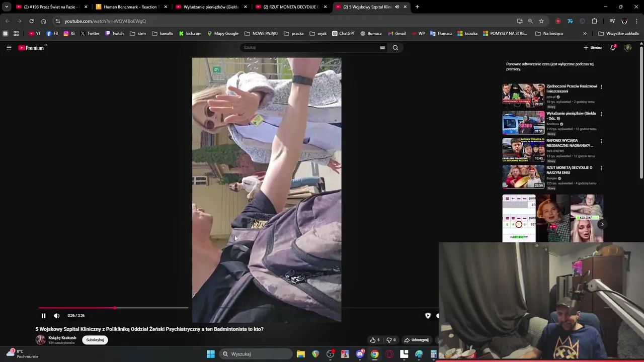Viewport: 644px width, 362px height.
Task: Go to browser home page
Action: click(x=43, y=21)
